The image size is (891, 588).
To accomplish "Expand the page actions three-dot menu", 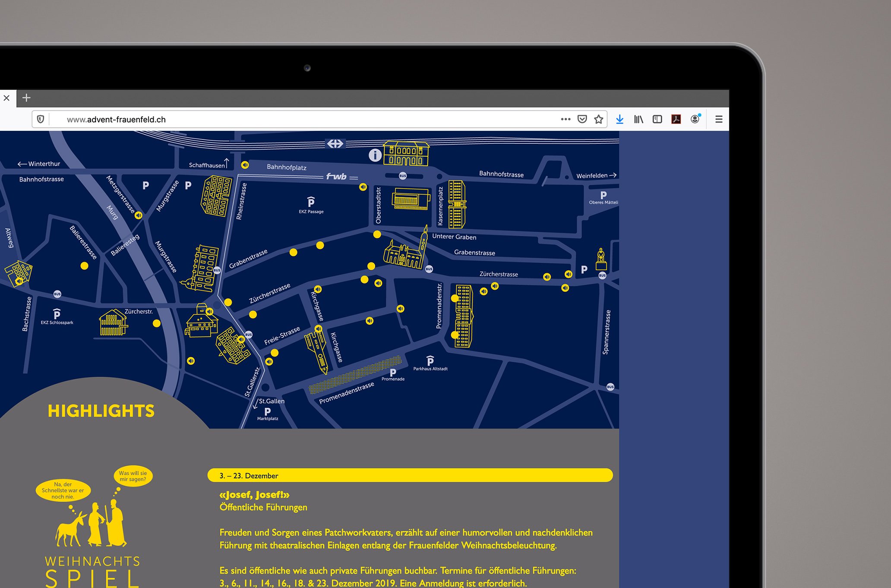I will (566, 119).
